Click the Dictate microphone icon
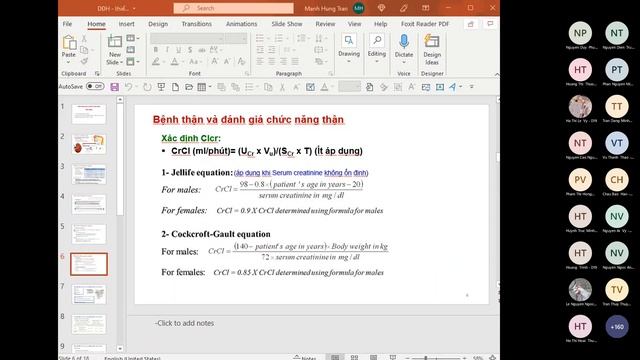The height and width of the screenshot is (360, 640). (x=404, y=41)
